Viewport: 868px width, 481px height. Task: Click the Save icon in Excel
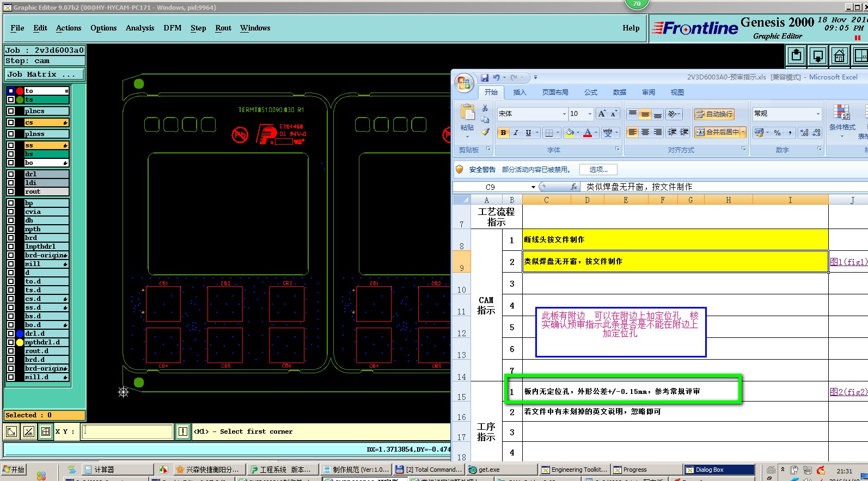(x=485, y=78)
